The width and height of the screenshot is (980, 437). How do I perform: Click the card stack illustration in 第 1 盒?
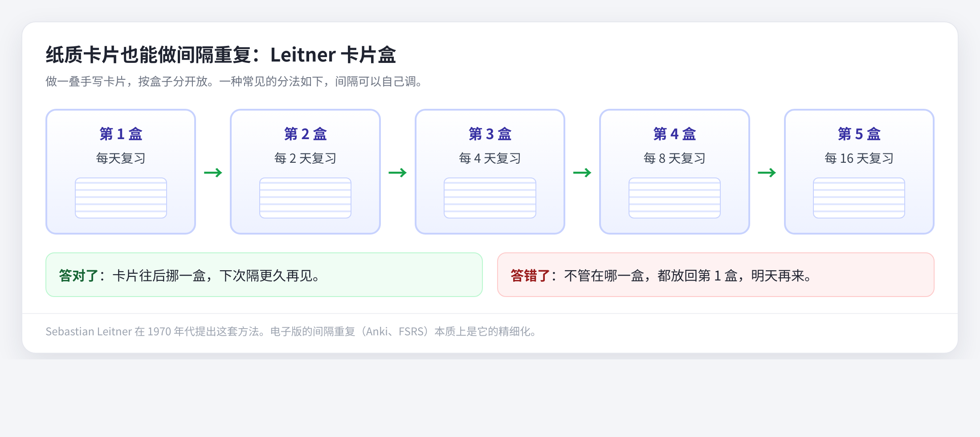121,198
